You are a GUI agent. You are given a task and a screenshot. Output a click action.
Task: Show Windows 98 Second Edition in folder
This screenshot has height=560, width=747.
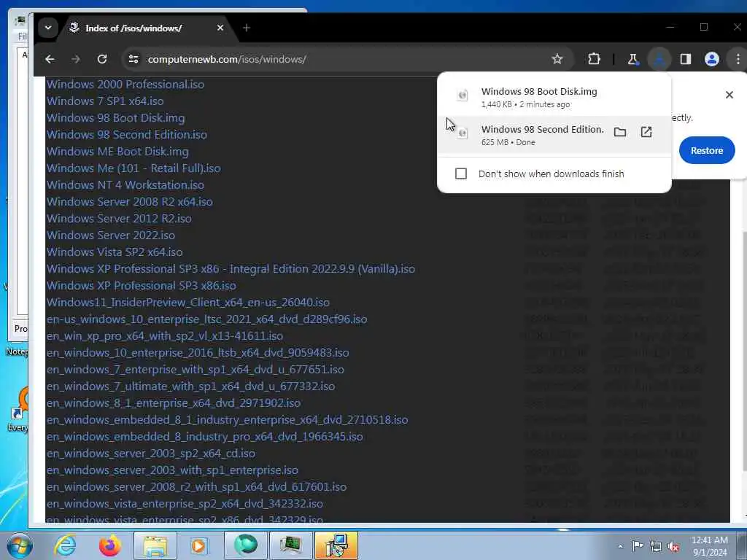pyautogui.click(x=620, y=132)
